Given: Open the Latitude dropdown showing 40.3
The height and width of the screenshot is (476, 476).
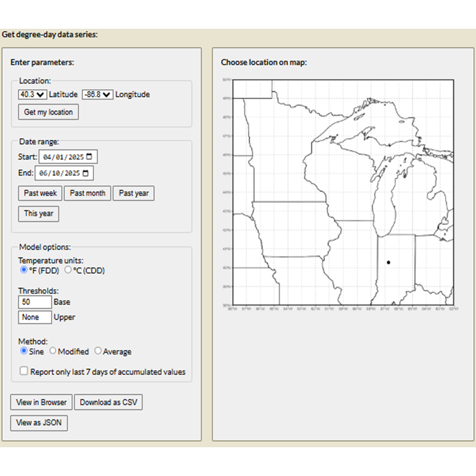Looking at the screenshot, I should [32, 94].
